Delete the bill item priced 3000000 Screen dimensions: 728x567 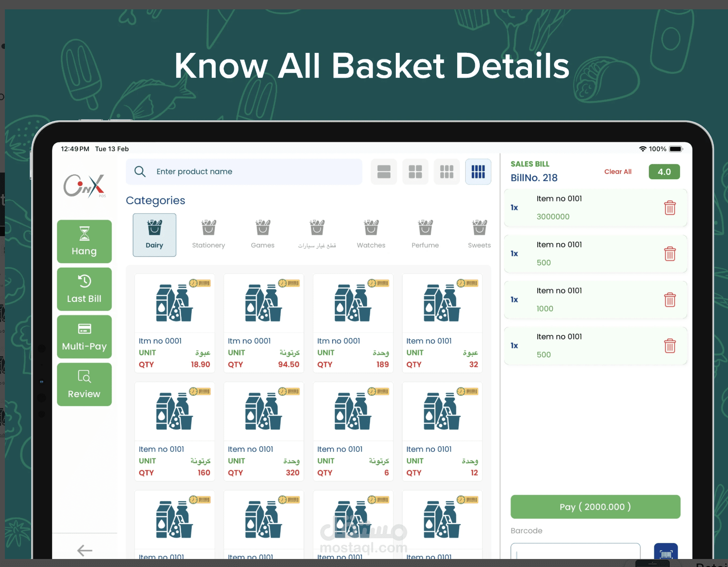tap(670, 208)
